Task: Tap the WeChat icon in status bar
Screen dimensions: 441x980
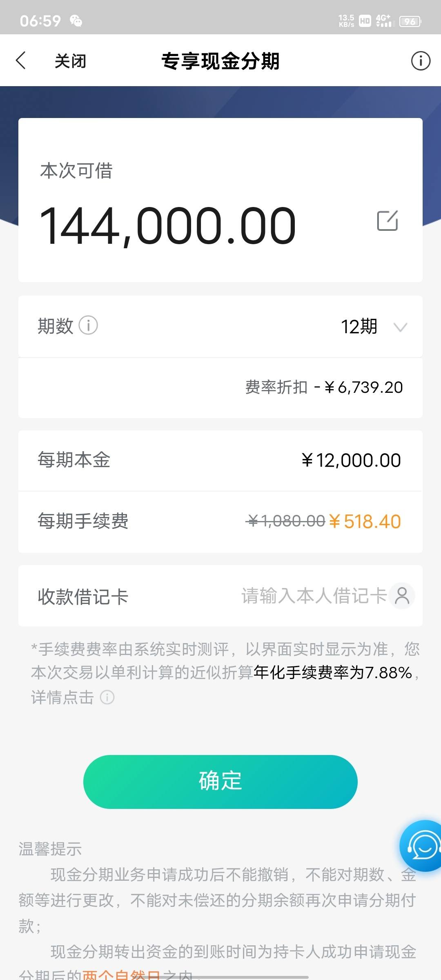Action: (x=76, y=20)
